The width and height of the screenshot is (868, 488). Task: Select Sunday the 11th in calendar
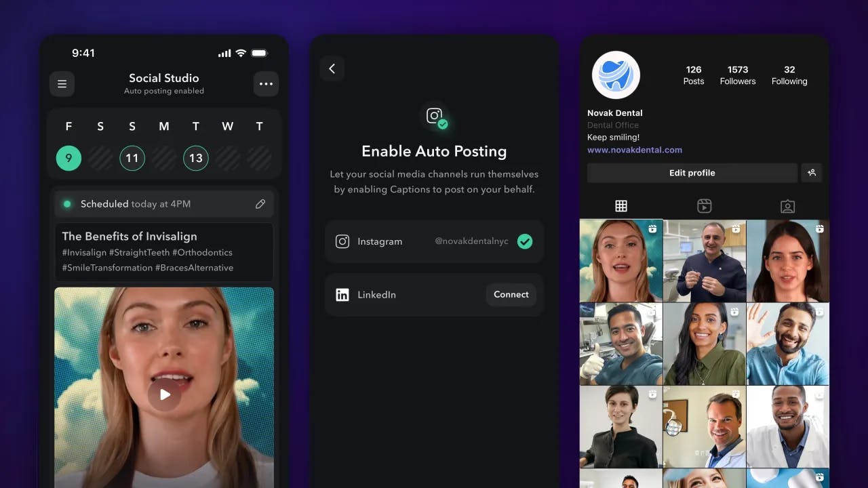(132, 158)
